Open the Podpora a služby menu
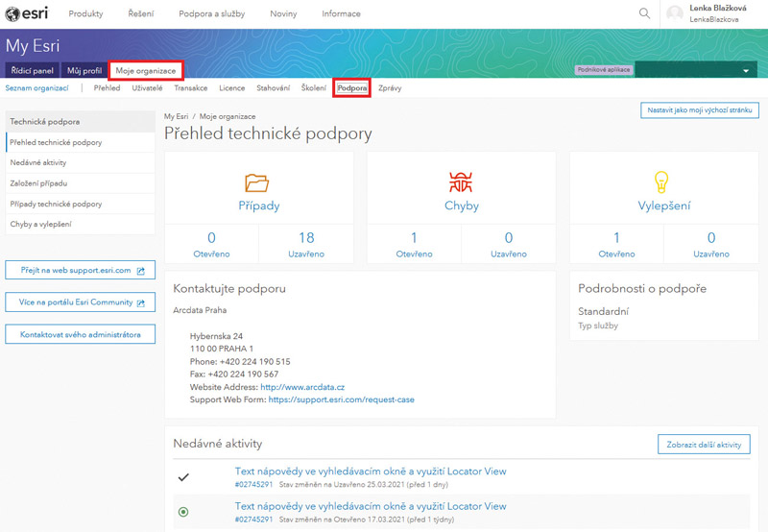768x532 pixels. point(211,13)
